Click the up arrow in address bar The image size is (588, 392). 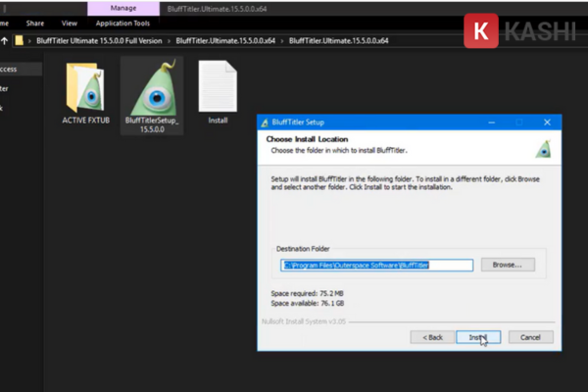(x=6, y=41)
